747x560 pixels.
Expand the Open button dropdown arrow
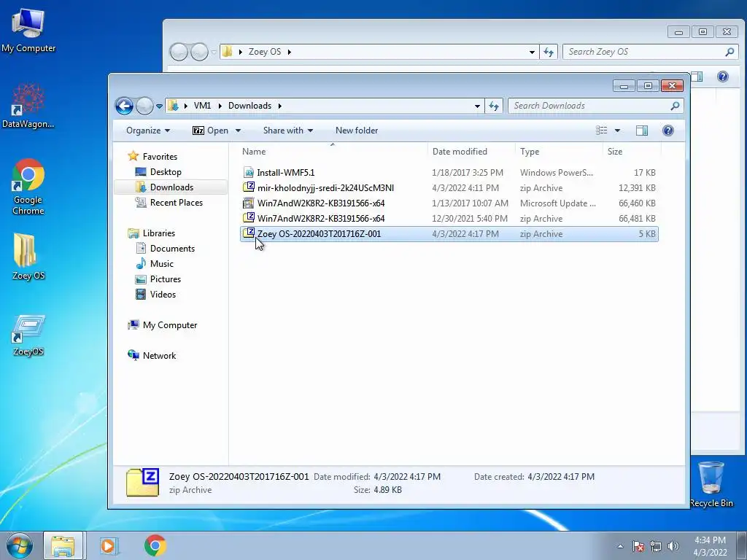(x=238, y=131)
